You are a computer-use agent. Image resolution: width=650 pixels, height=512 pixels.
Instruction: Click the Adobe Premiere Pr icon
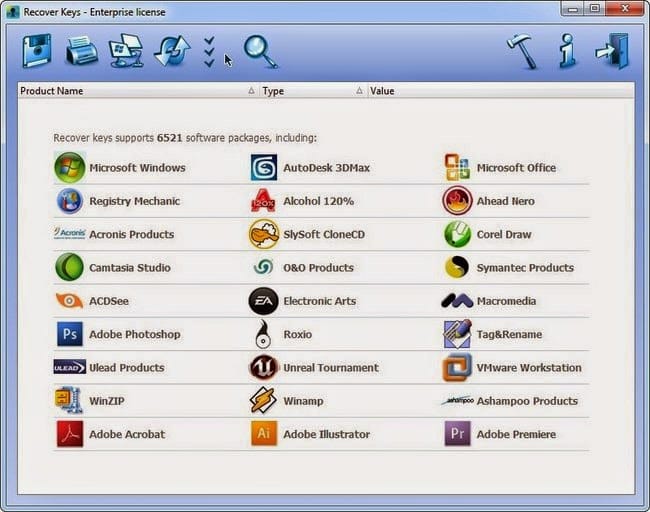[x=457, y=434]
